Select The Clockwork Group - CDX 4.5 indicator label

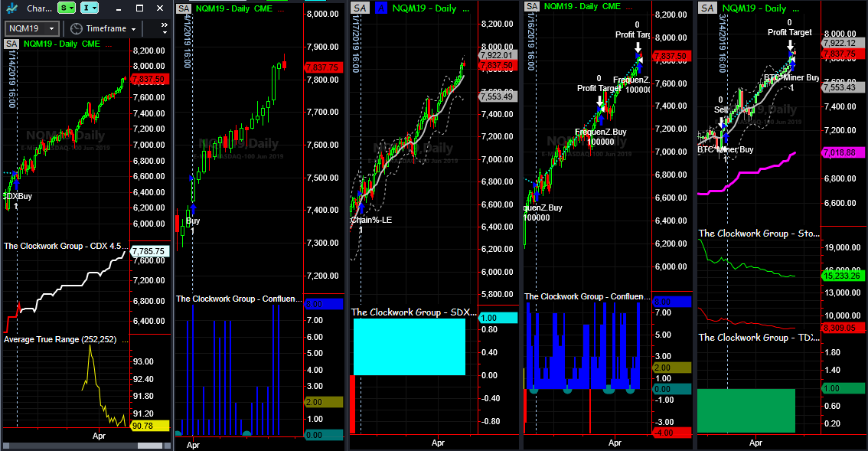(65, 246)
